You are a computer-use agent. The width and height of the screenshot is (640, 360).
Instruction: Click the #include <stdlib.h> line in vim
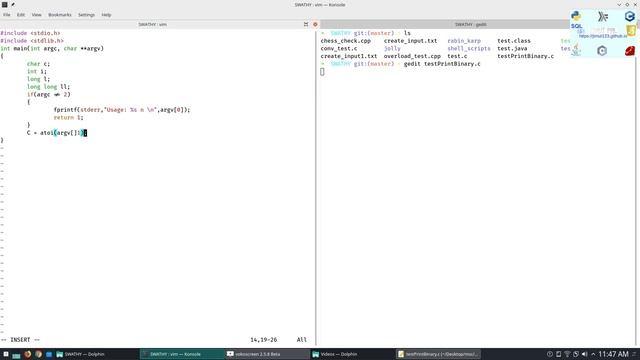[32, 41]
